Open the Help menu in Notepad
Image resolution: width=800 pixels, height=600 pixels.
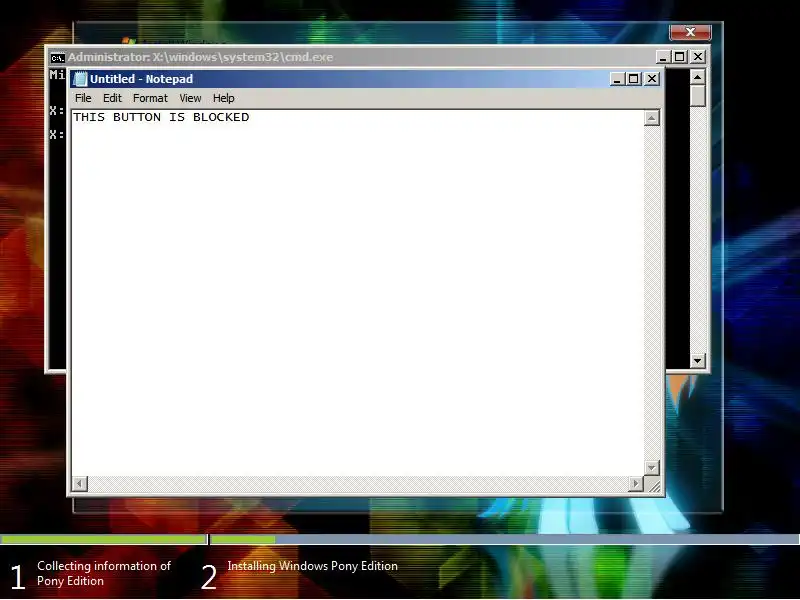[x=223, y=98]
